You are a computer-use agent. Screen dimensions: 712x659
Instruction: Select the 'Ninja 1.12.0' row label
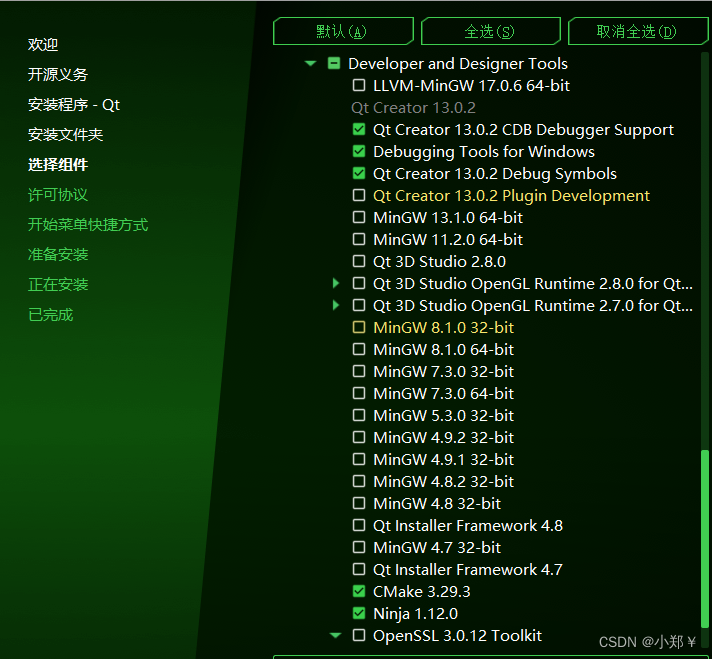pyautogui.click(x=415, y=614)
